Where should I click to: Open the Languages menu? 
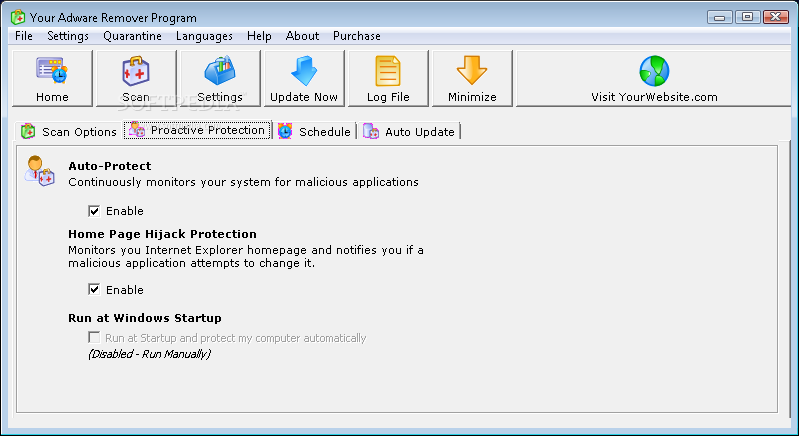[204, 36]
